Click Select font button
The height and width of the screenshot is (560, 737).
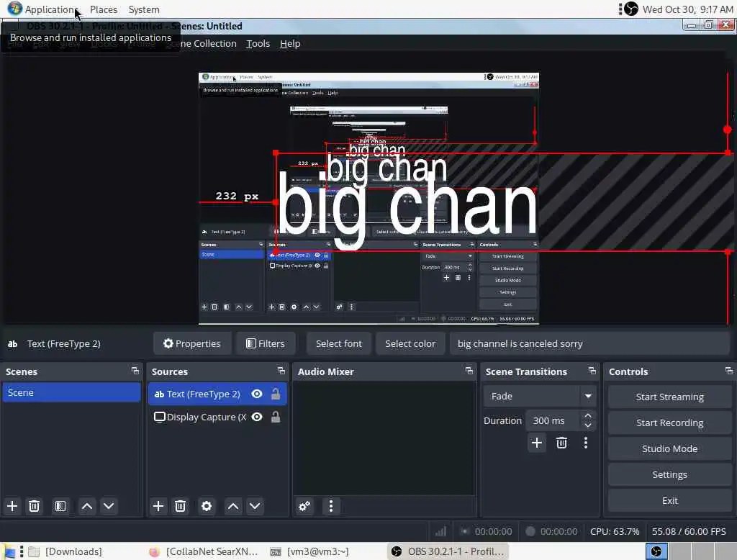click(x=338, y=344)
